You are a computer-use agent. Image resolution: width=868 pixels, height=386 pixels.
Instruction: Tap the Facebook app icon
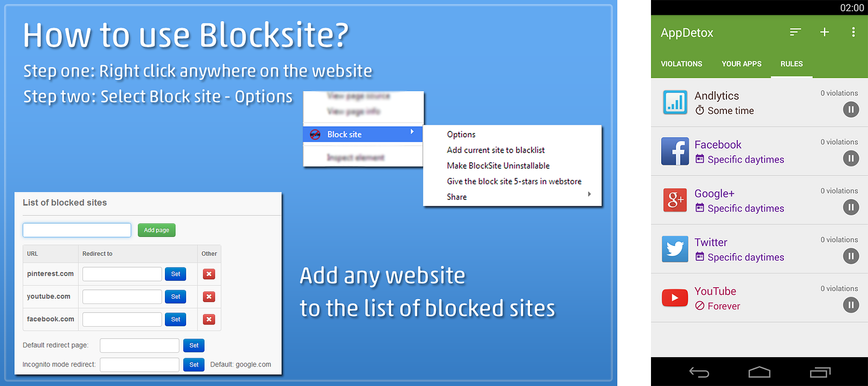click(x=675, y=151)
